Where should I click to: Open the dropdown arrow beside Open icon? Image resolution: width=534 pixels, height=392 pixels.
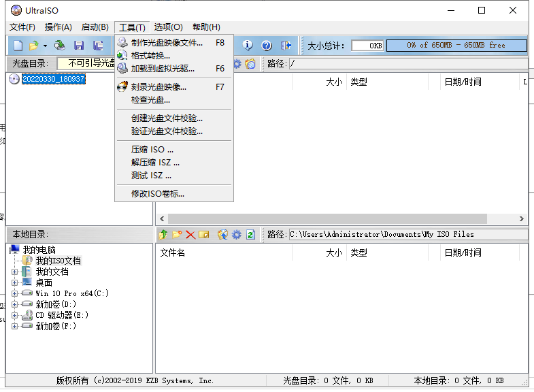click(x=45, y=46)
